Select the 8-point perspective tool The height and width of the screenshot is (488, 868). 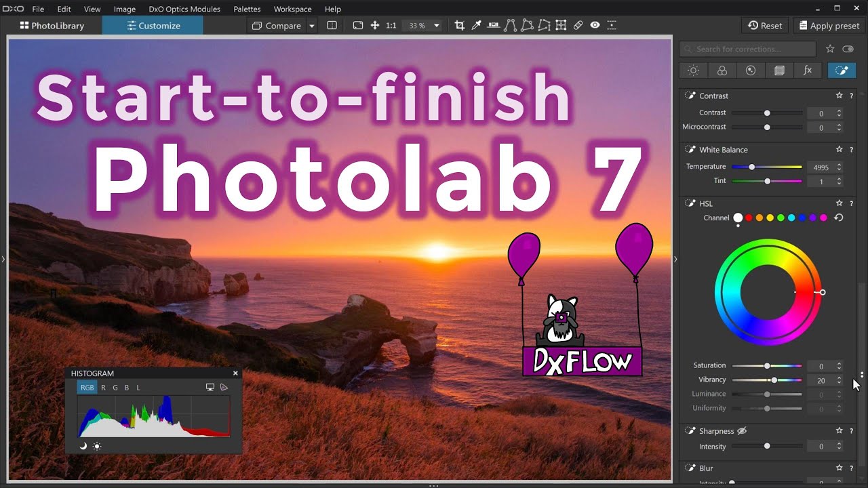(544, 26)
